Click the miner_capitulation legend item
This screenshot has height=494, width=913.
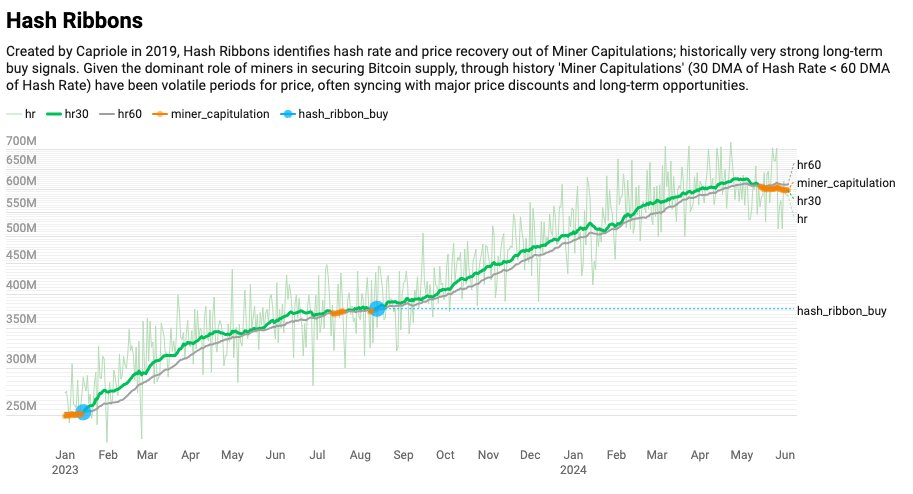211,114
